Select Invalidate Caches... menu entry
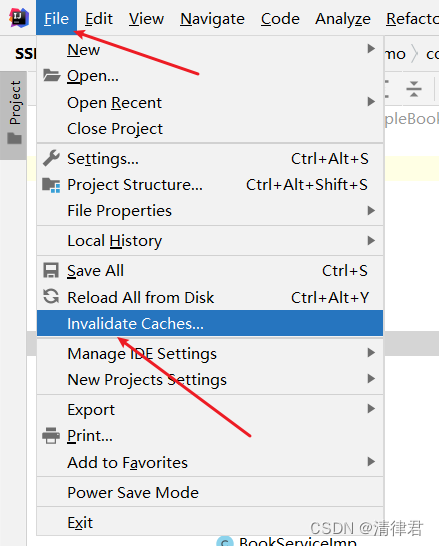Screen dimensions: 439x546 pyautogui.click(x=210, y=323)
